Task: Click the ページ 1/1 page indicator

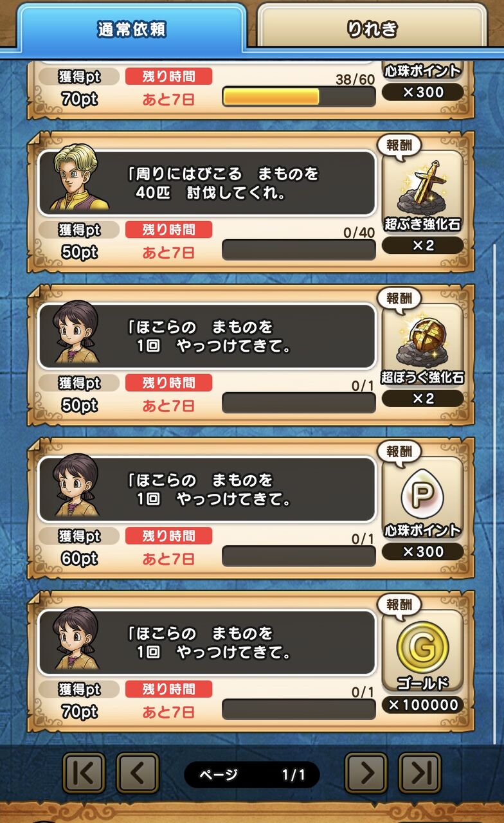Action: (251, 775)
